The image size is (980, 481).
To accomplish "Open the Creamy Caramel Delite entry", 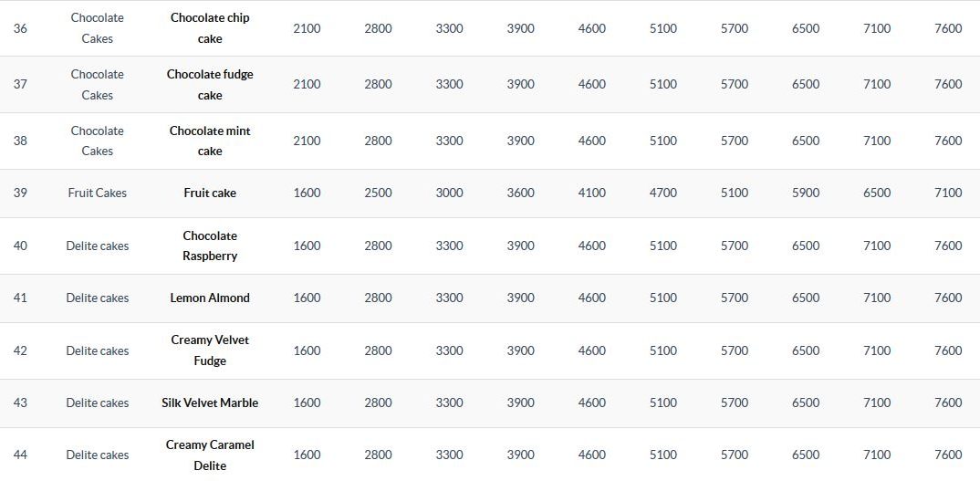I will click(210, 455).
